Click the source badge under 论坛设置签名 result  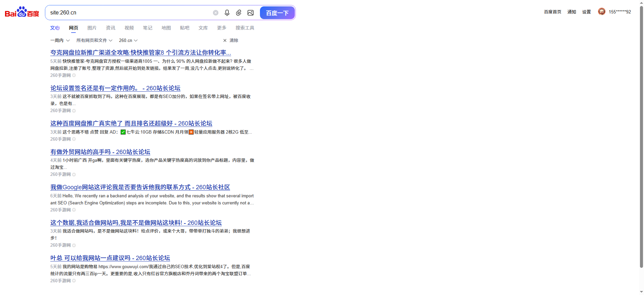74,111
